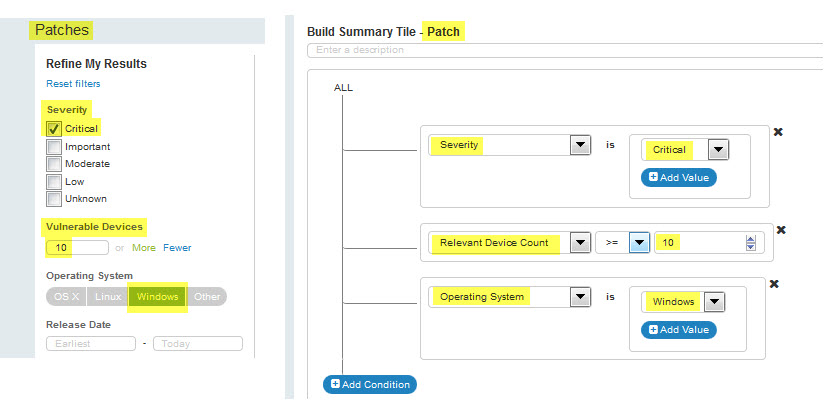Tick the Moderate severity checkbox
Viewport: 838px width, 413px height.
coord(54,163)
